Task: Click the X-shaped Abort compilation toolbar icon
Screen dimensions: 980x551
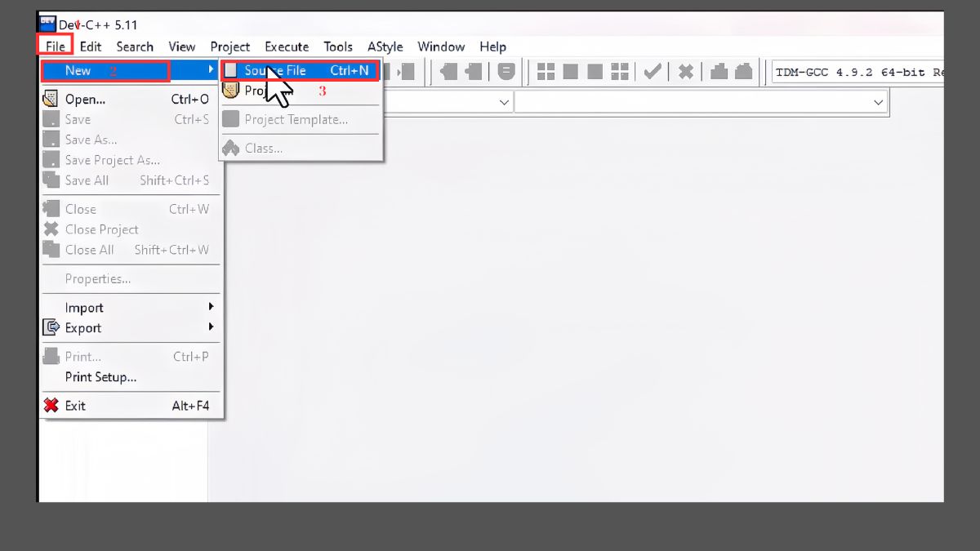Action: (x=684, y=71)
